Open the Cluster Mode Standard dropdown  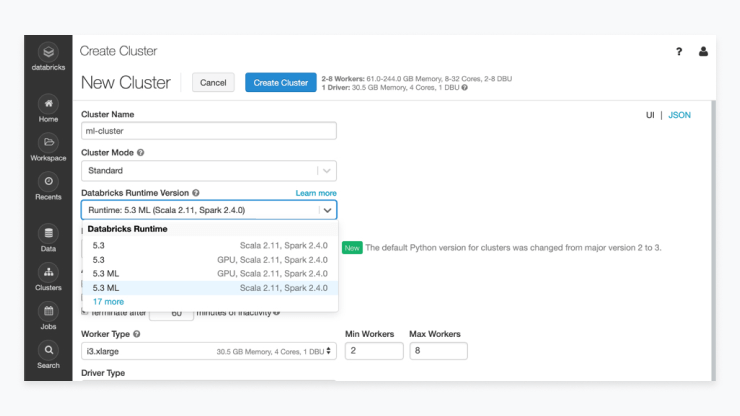(x=209, y=170)
